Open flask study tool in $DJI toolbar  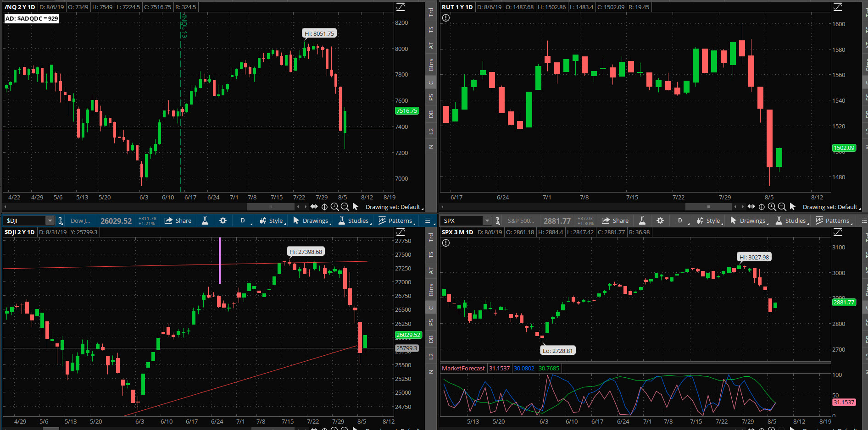(205, 221)
